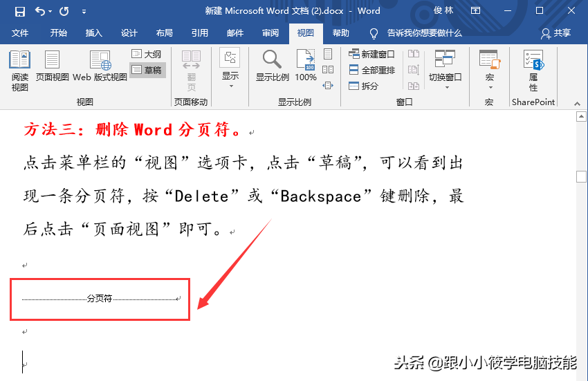Expand the 显示 (Show) dropdown

point(230,68)
